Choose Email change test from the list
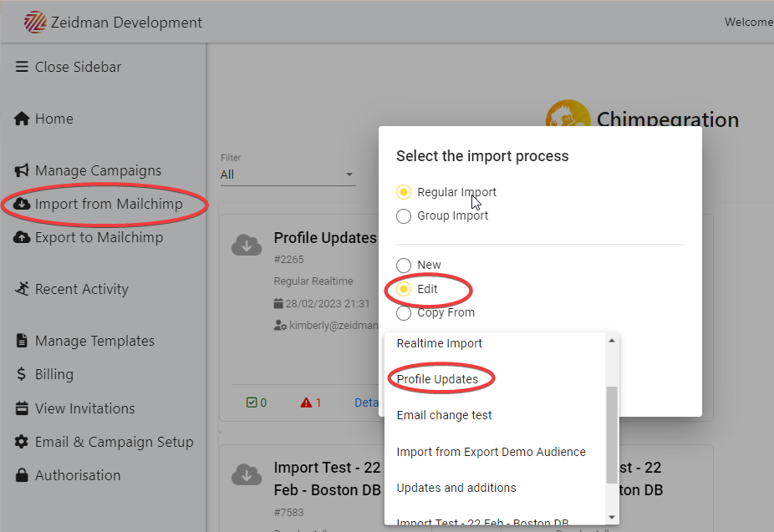This screenshot has height=532, width=774. [x=495, y=415]
